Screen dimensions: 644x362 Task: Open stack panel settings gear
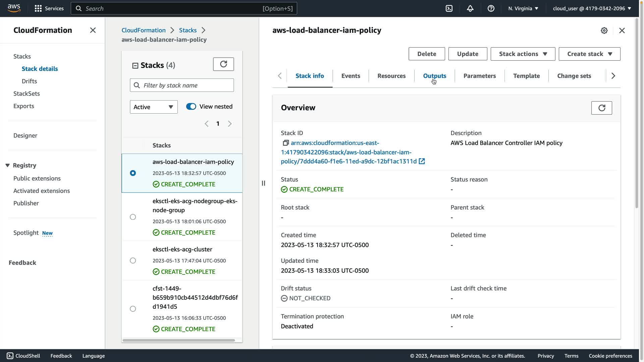point(604,31)
